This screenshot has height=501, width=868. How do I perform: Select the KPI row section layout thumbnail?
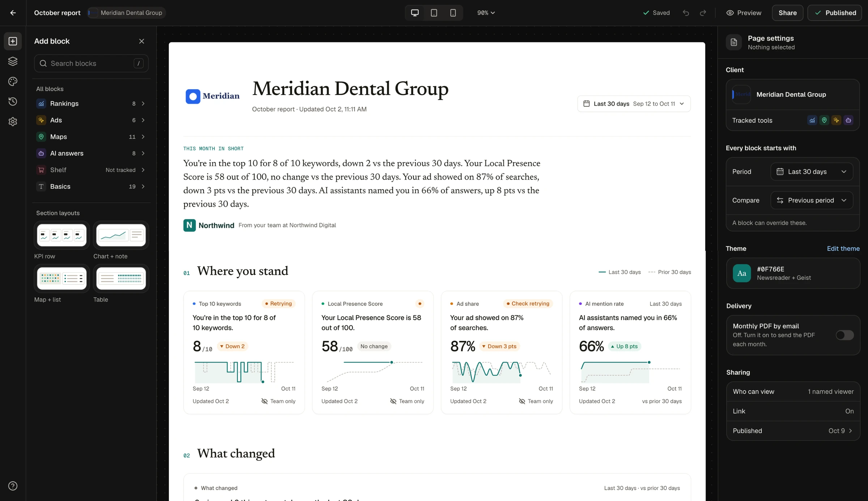[62, 236]
